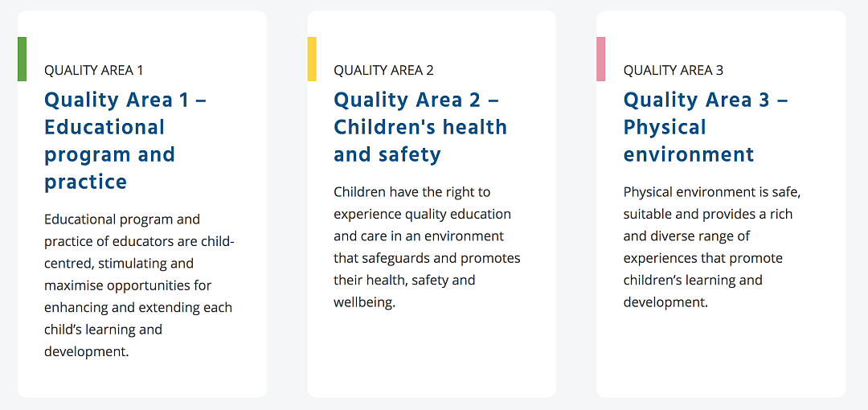868x410 pixels.
Task: Click the yellow color bar beside Quality Area 2
Action: click(x=312, y=59)
